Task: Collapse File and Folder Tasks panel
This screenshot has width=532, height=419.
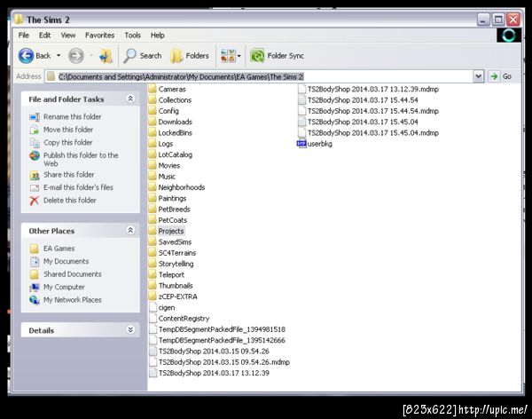Action: pyautogui.click(x=130, y=99)
